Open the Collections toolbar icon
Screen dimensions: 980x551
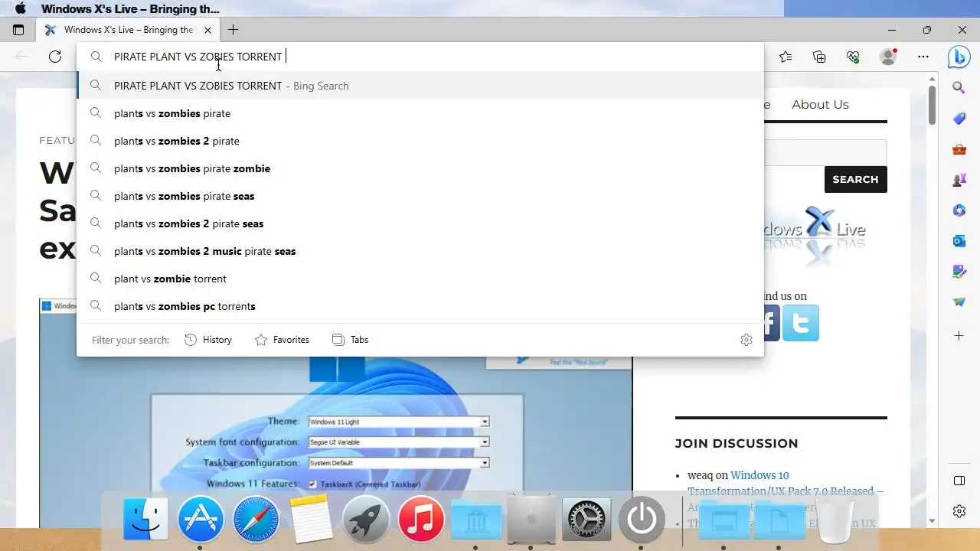819,57
